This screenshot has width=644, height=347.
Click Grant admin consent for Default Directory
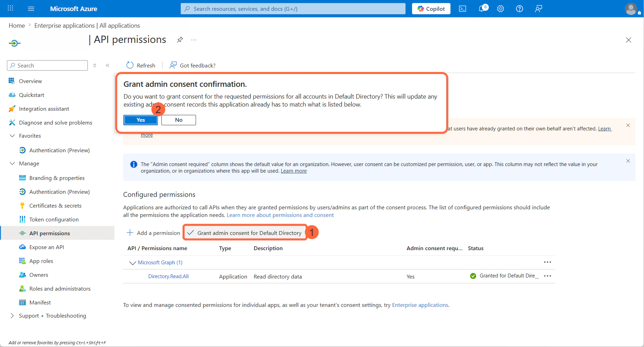(x=245, y=233)
